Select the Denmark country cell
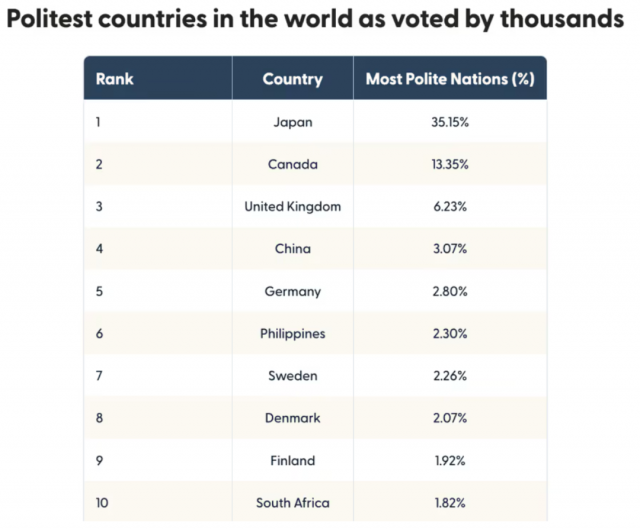640x529 pixels. 292,418
